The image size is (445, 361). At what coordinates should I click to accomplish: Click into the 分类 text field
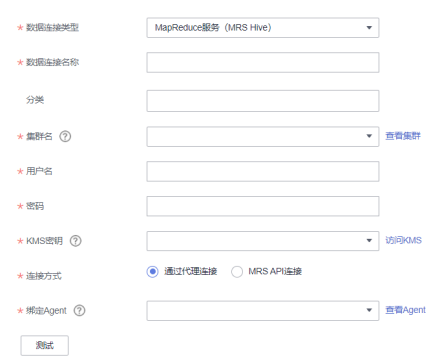(x=263, y=101)
